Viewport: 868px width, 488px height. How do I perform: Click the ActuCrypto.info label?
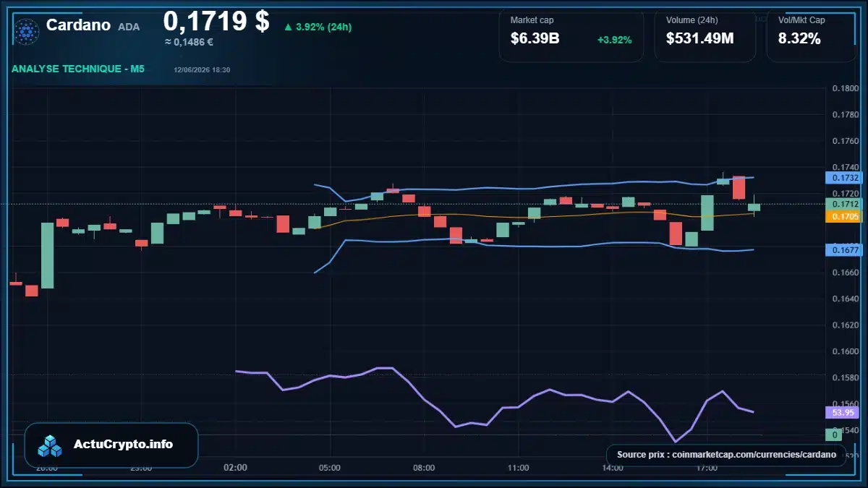[x=124, y=445]
